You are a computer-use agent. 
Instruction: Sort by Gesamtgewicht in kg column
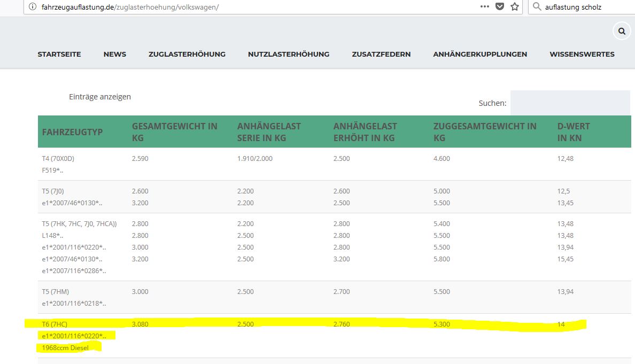click(x=175, y=131)
